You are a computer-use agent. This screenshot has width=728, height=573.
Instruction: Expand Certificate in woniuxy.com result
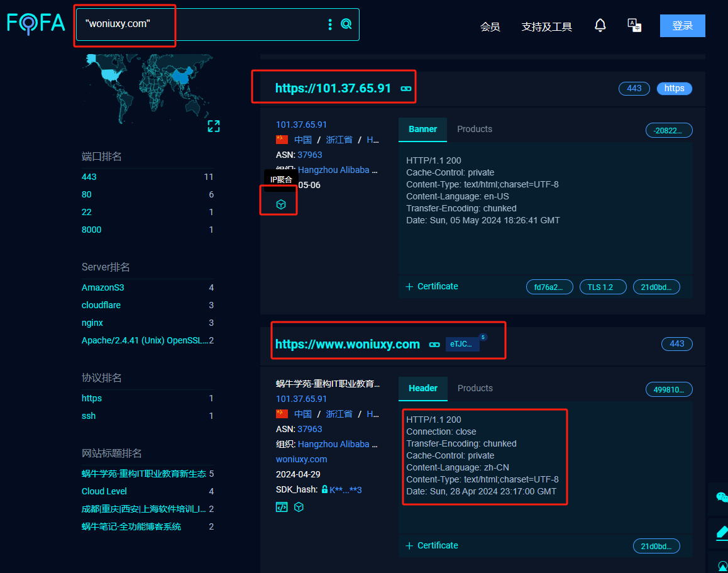pyautogui.click(x=432, y=545)
